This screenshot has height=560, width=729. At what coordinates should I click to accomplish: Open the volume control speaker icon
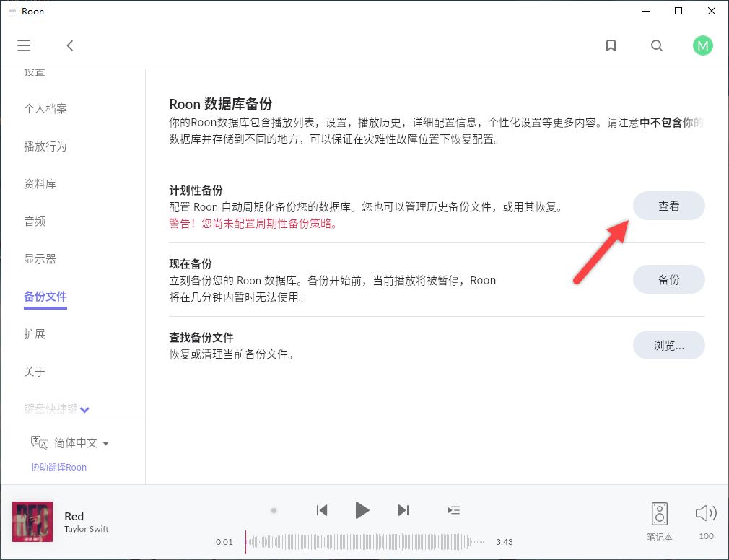706,513
